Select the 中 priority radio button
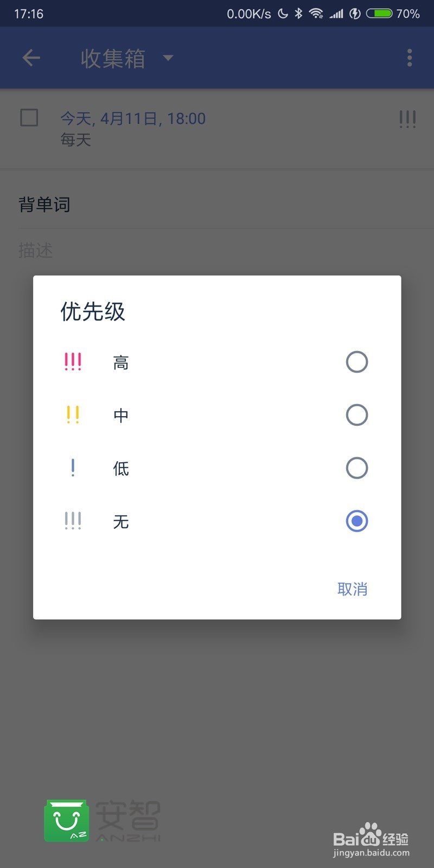Viewport: 434px width, 868px height. pos(357,415)
